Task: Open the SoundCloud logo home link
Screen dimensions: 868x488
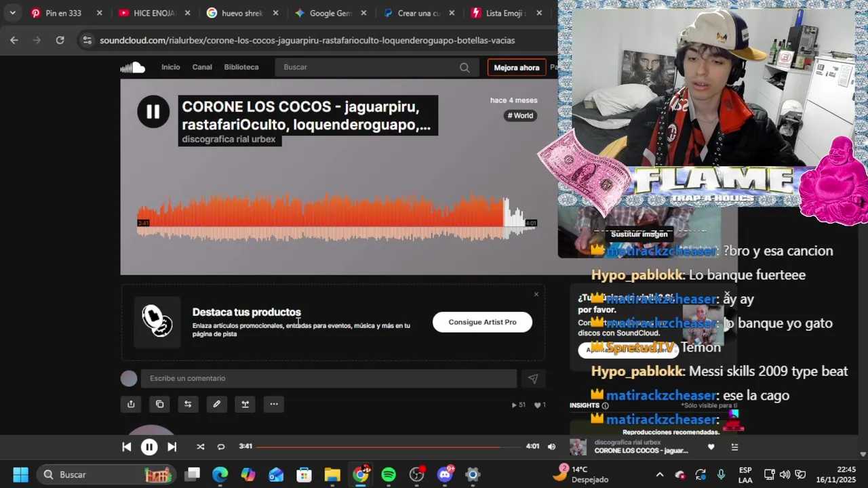Action: tap(133, 67)
